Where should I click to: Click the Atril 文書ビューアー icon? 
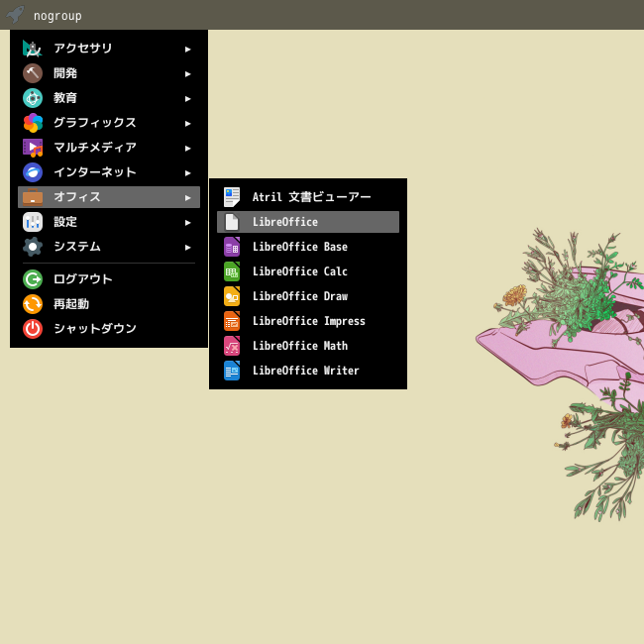[x=232, y=197]
